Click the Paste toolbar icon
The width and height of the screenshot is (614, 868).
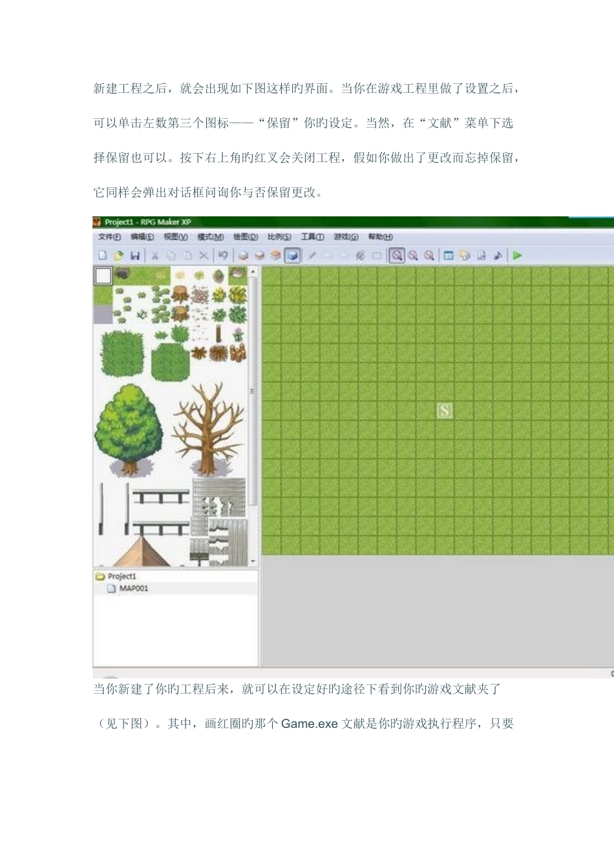(x=187, y=256)
